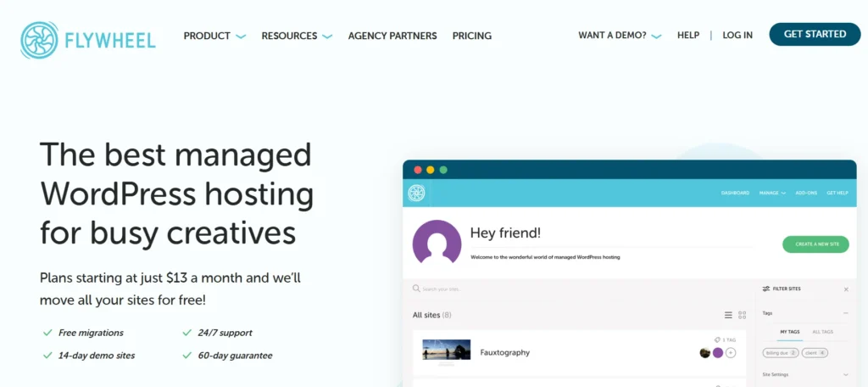Open the Help link
Viewport: 868px width, 387px height.
point(688,36)
